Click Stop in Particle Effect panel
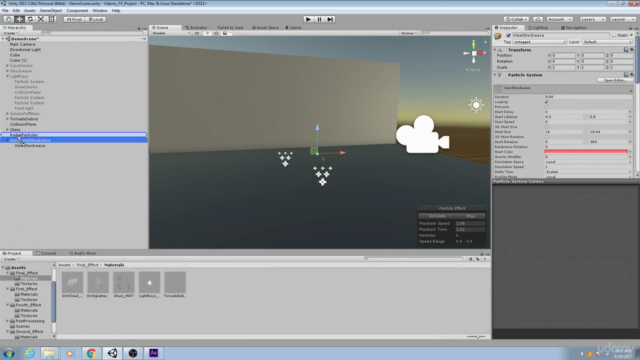The image size is (640, 360). click(470, 216)
